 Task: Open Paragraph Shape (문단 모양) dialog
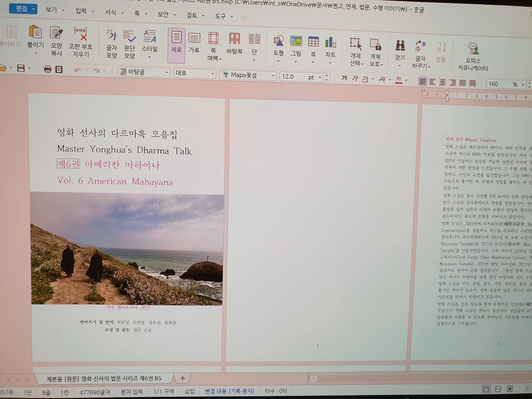click(x=129, y=36)
